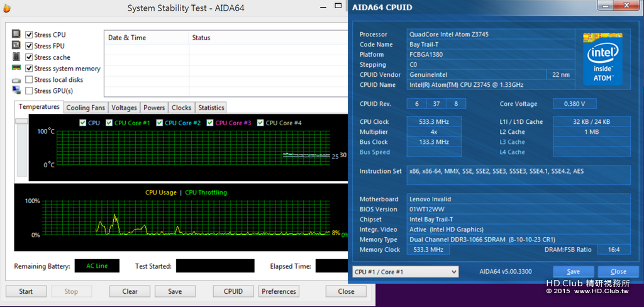Uncheck Stress FPU
Viewport: 644px width, 307px height.
click(29, 46)
